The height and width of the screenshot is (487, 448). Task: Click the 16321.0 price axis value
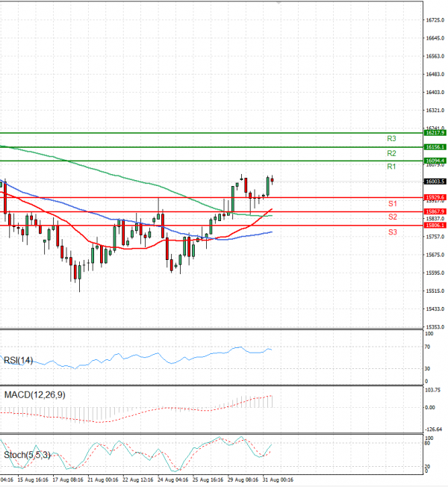coord(435,111)
